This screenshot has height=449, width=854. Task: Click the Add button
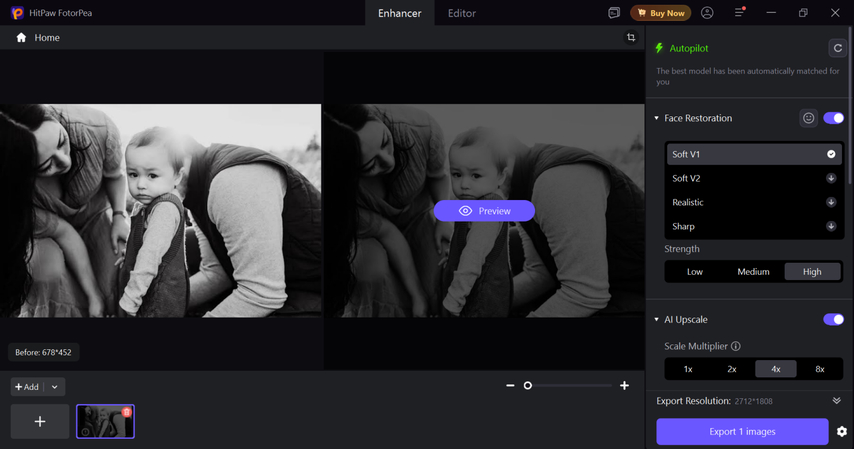click(x=27, y=387)
